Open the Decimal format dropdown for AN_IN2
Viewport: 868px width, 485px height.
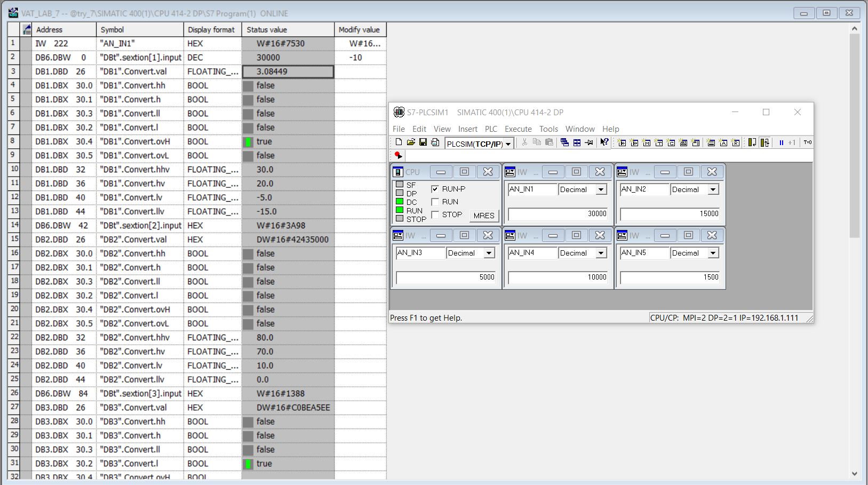click(x=713, y=189)
